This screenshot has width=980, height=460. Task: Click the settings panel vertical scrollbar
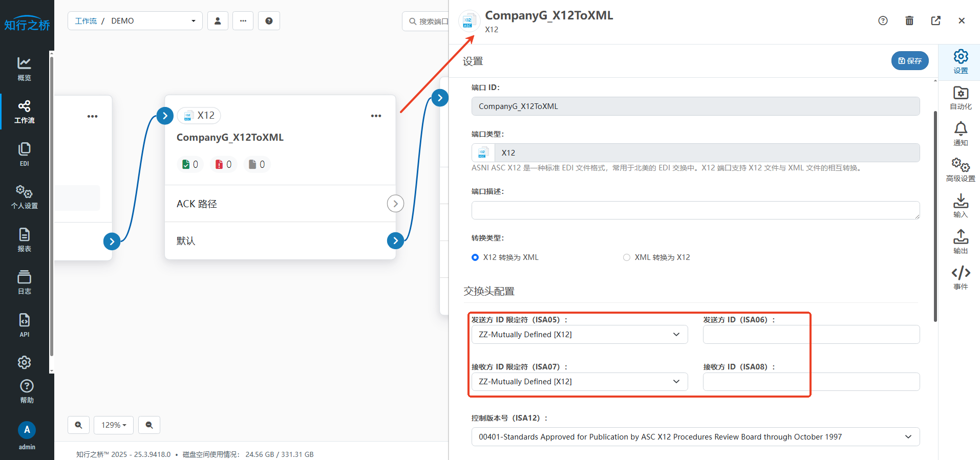(x=935, y=215)
